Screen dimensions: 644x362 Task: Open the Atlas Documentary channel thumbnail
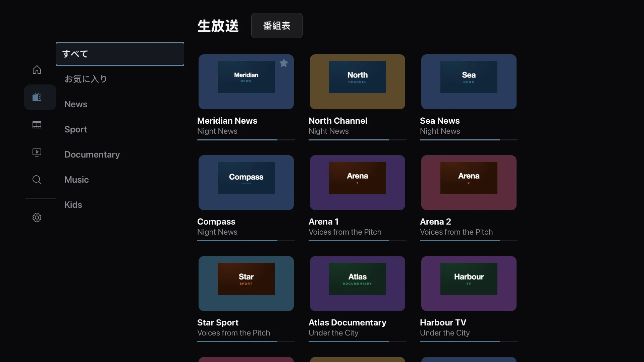coord(358,284)
